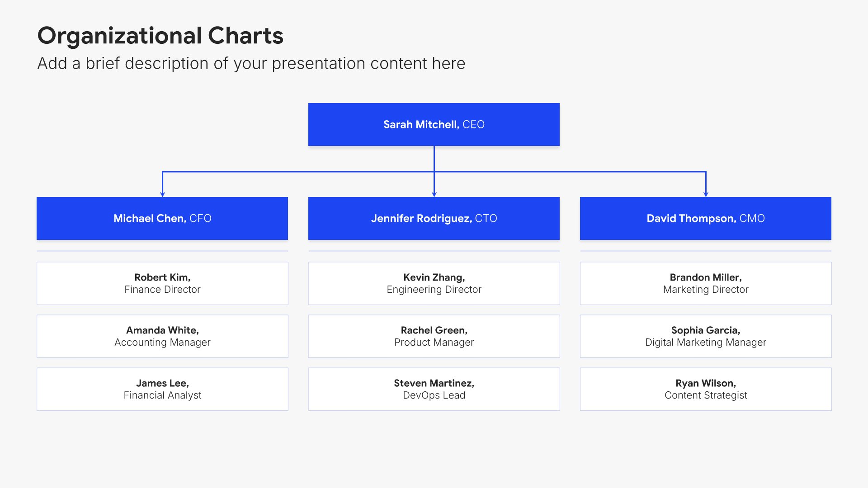Click the David Thompson CMO box
Screen dimensions: 868x488
(705, 219)
